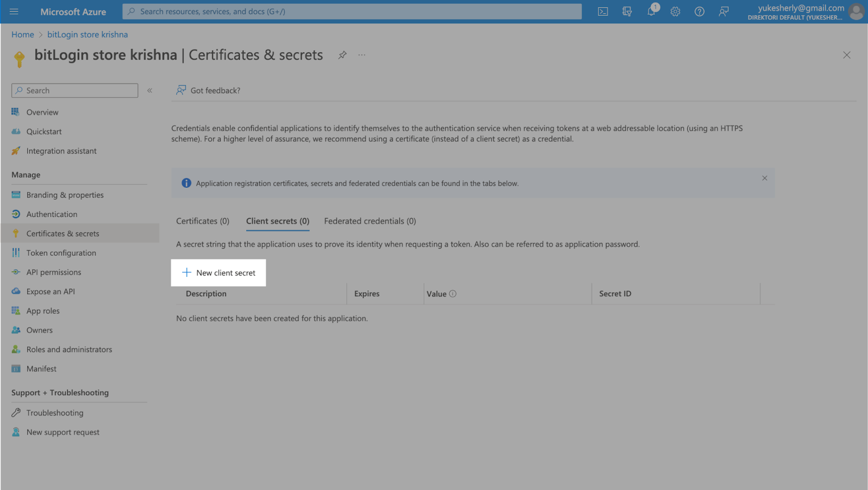868x490 pixels.
Task: Click the Microsoft Azure logo text
Action: [73, 11]
